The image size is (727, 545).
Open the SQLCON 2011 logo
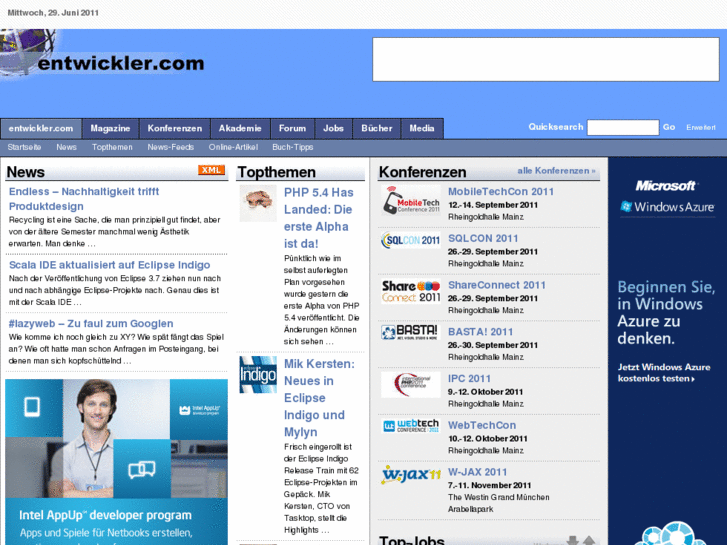pyautogui.click(x=411, y=240)
